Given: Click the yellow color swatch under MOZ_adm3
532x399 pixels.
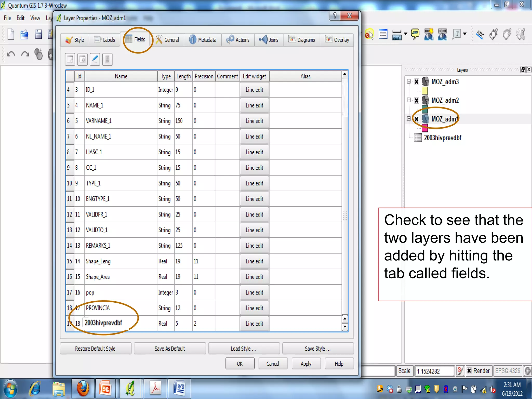Looking at the screenshot, I should (425, 90).
